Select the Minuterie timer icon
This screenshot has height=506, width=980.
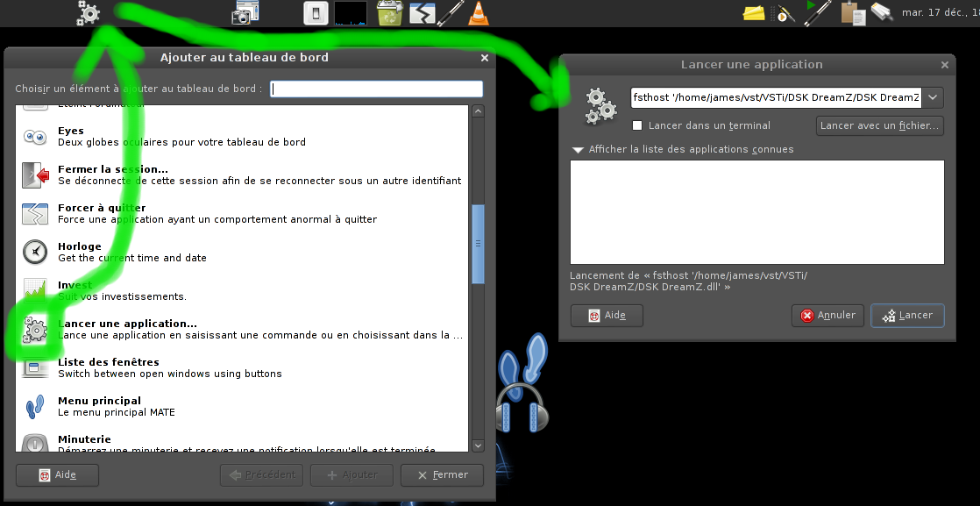[x=35, y=443]
